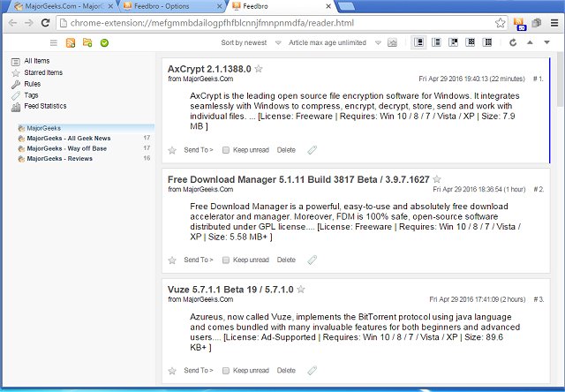Select the MajorGeeks feed
Image resolution: width=565 pixels, height=392 pixels.
pyautogui.click(x=86, y=128)
